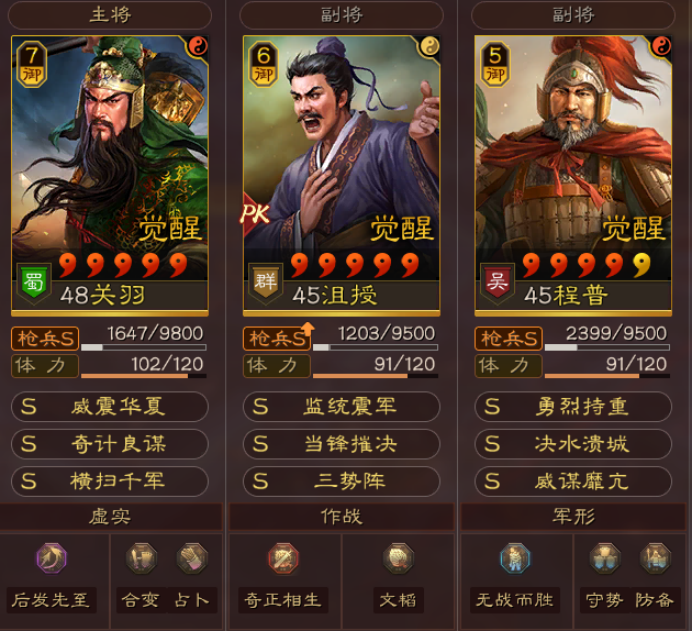Open the 威震华夏 skill slot
This screenshot has height=631, width=693.
110,406
